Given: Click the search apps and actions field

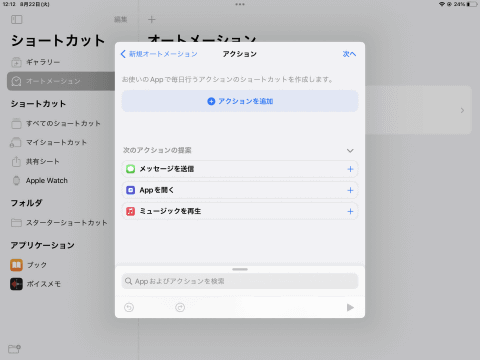Looking at the screenshot, I should [x=240, y=281].
